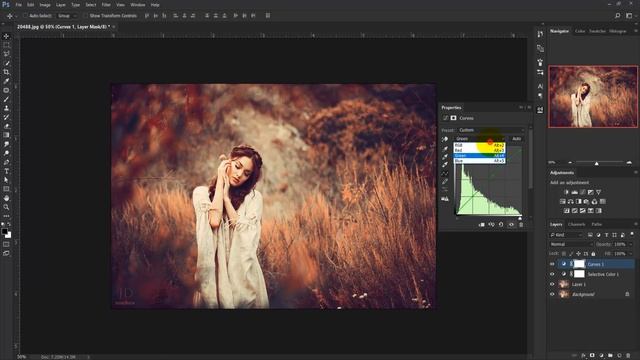This screenshot has height=360, width=640.
Task: Select the Eyedropper tool in the toolbox
Action: click(x=6, y=81)
